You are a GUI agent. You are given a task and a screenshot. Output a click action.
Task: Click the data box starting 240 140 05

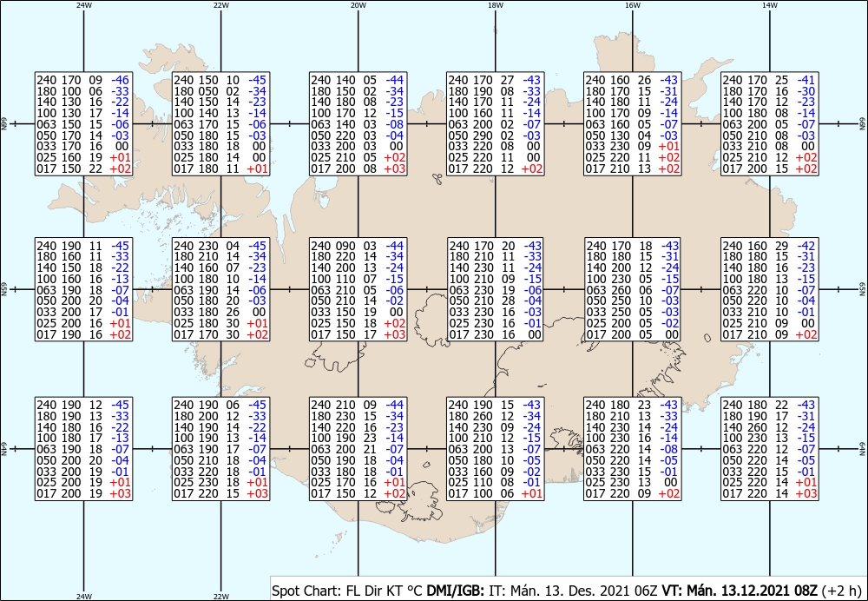[358, 124]
